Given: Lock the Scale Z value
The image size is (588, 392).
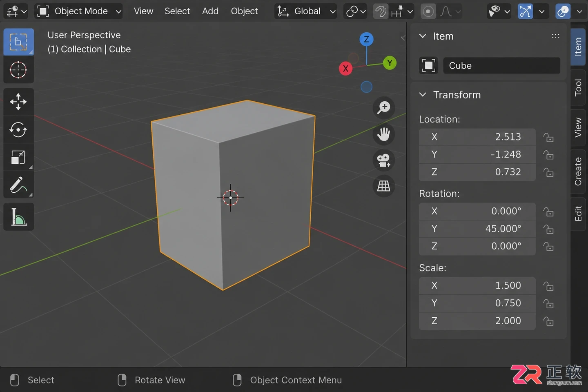Looking at the screenshot, I should [x=548, y=321].
